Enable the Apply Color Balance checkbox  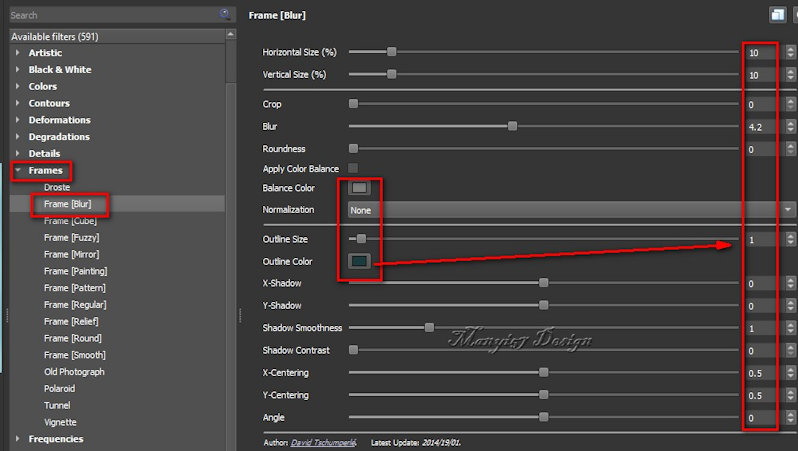353,169
